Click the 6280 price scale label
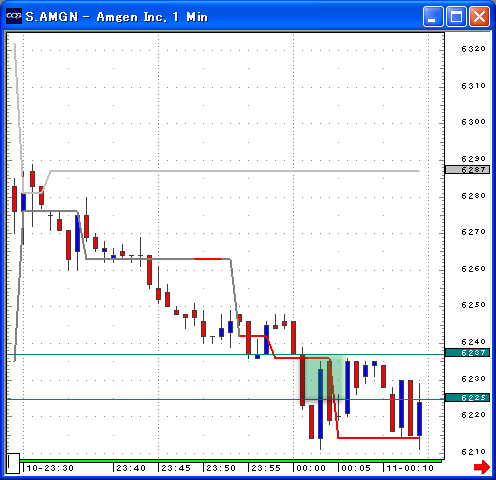The width and height of the screenshot is (496, 480). click(473, 196)
